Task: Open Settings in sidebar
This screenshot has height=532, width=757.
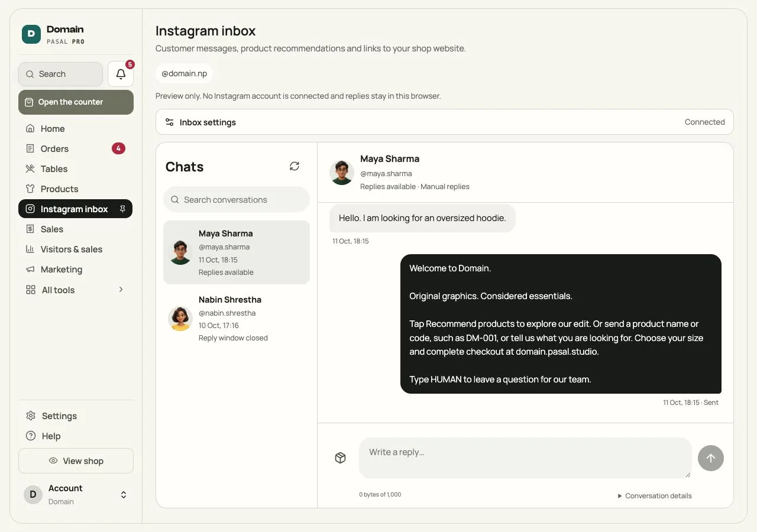Action: tap(76, 416)
